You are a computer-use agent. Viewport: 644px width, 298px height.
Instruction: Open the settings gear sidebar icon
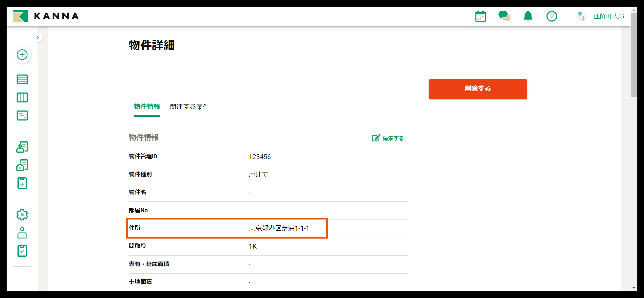22,215
